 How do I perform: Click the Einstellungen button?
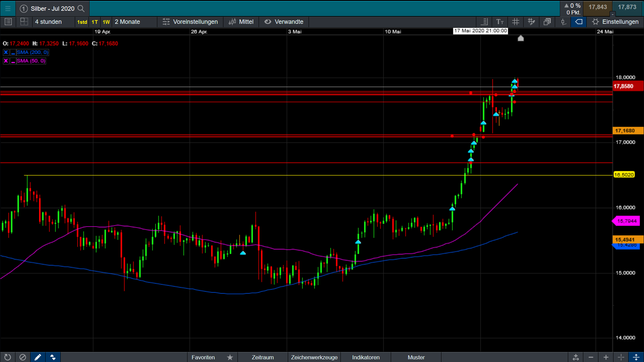point(615,22)
